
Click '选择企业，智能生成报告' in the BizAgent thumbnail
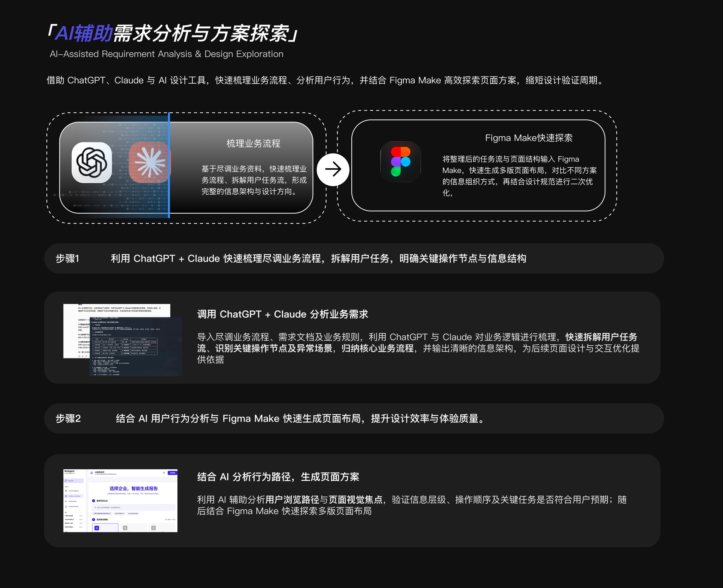(x=134, y=488)
